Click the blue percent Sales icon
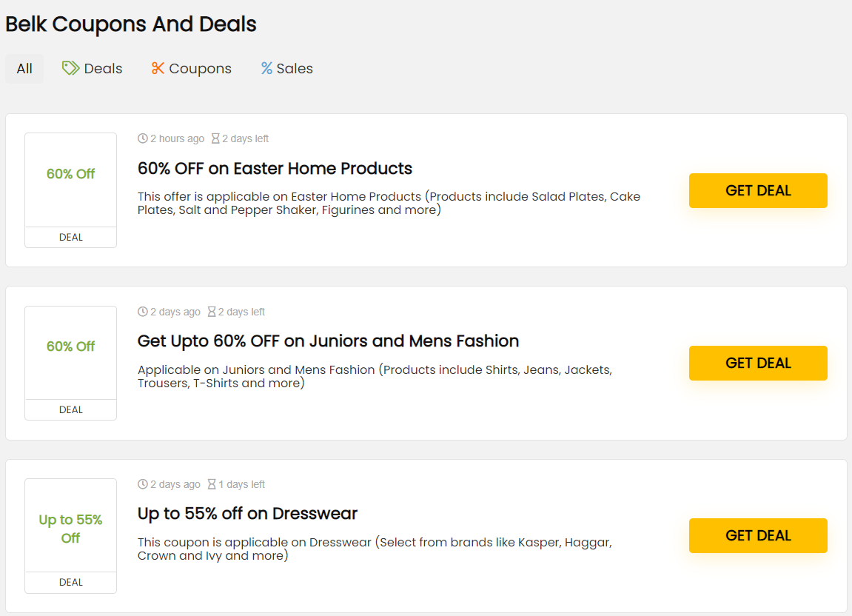 266,69
